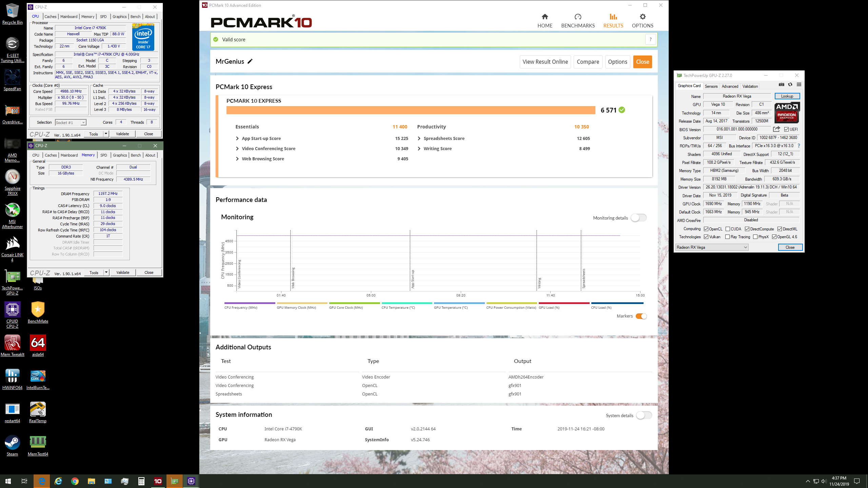
Task: Expand Writing Score details
Action: [x=419, y=148]
